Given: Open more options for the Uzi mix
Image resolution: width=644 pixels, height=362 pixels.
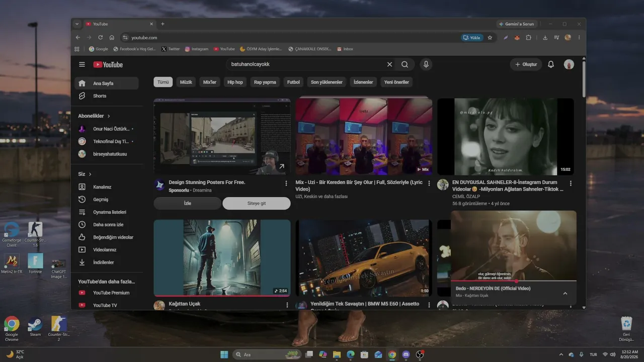Looking at the screenshot, I should [429, 184].
